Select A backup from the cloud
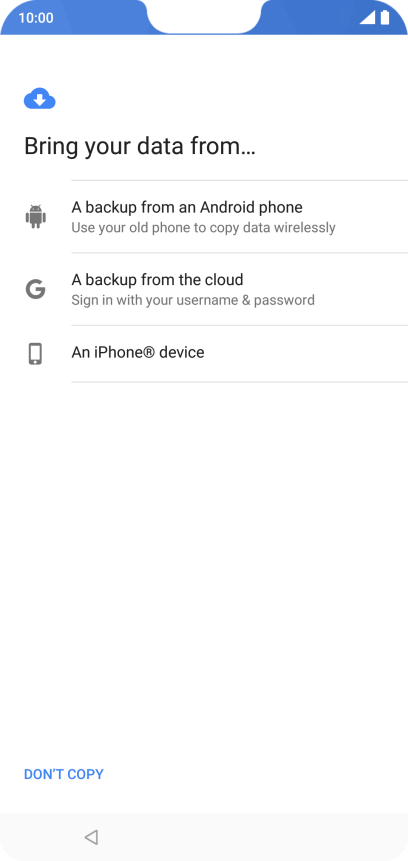408x861 pixels. point(204,289)
